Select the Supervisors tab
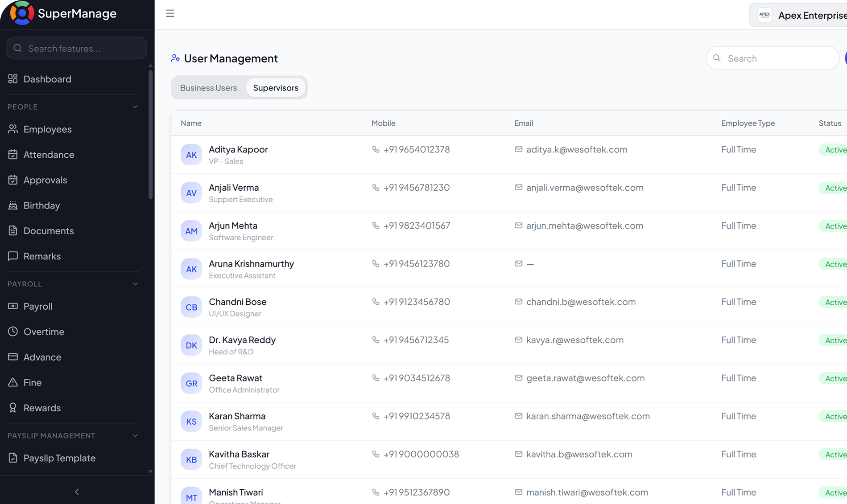Viewport: 847px width, 504px height. click(x=276, y=88)
